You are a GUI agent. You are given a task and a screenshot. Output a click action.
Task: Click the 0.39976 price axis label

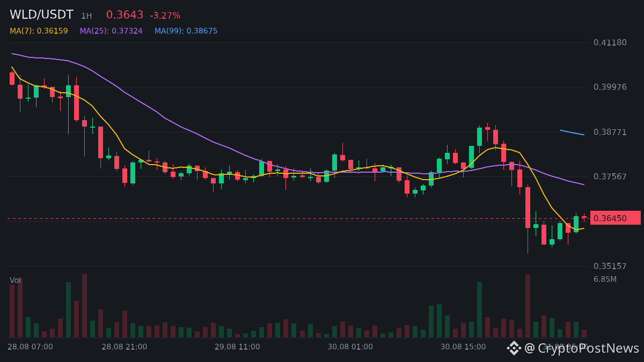[610, 87]
